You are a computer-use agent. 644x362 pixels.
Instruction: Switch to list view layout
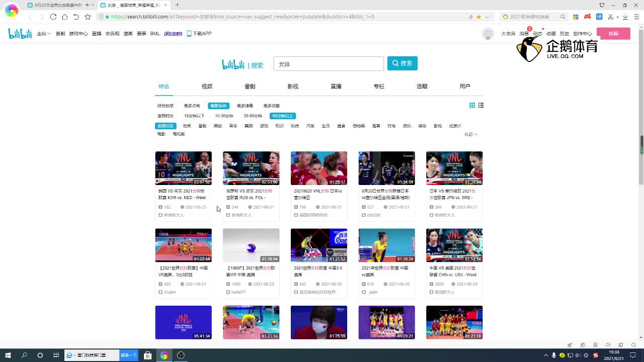[481, 106]
